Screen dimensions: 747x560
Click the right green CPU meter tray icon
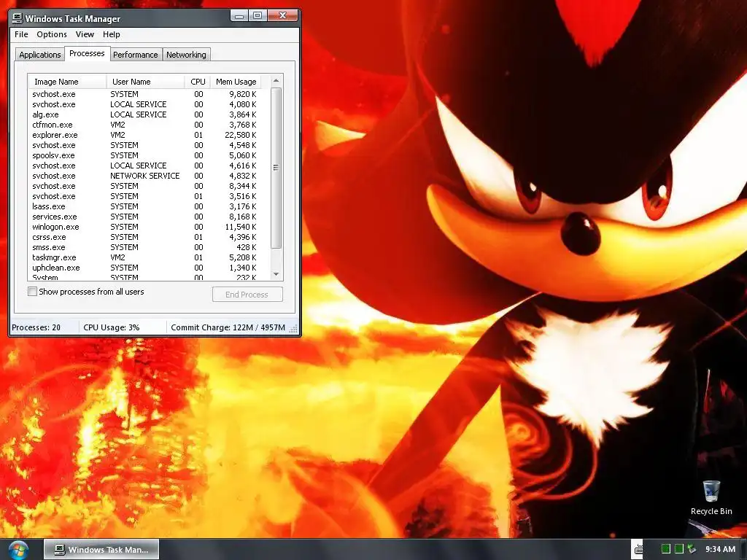coord(679,549)
